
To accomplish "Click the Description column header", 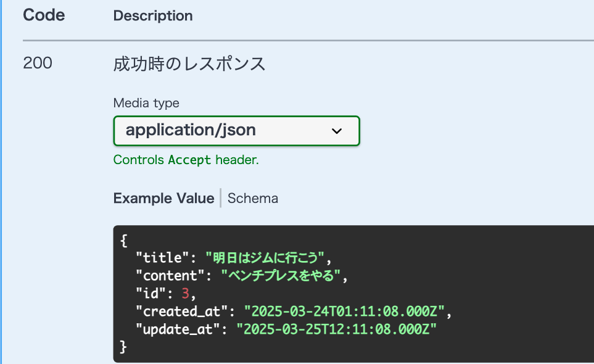I will pyautogui.click(x=153, y=15).
